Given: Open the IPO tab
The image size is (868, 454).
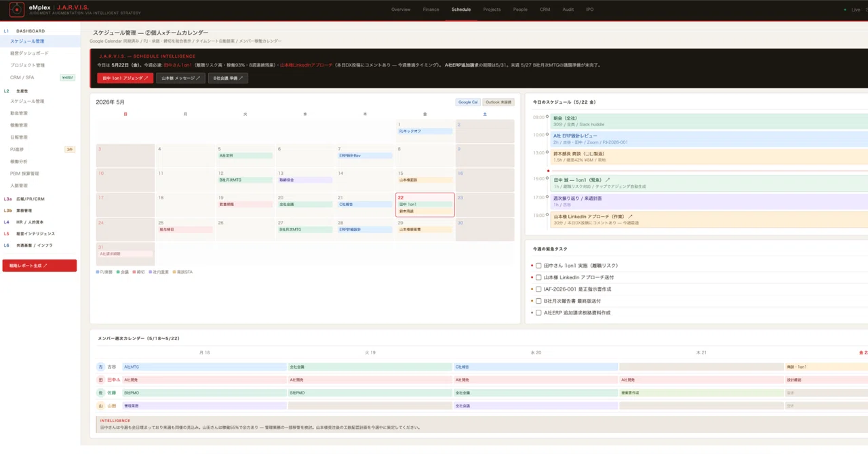Looking at the screenshot, I should [x=589, y=9].
